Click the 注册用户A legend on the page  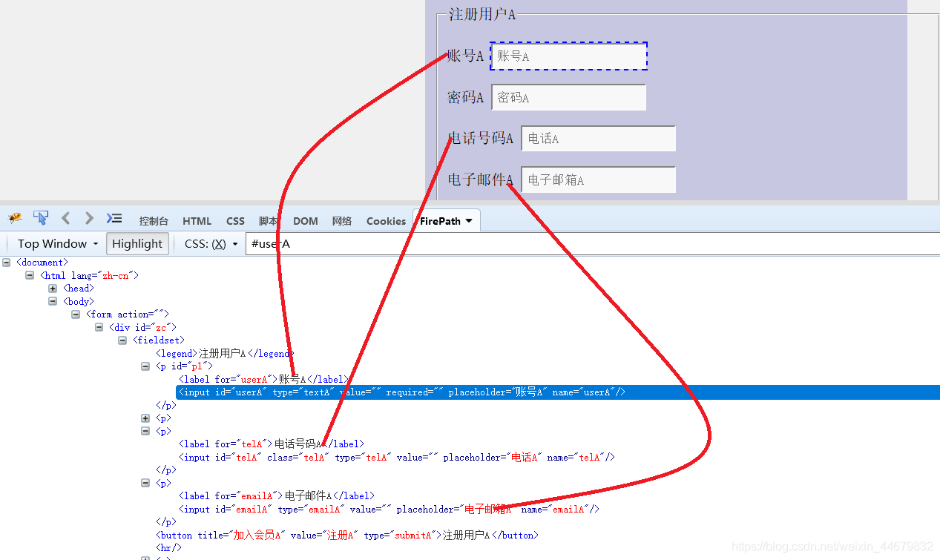tap(482, 14)
